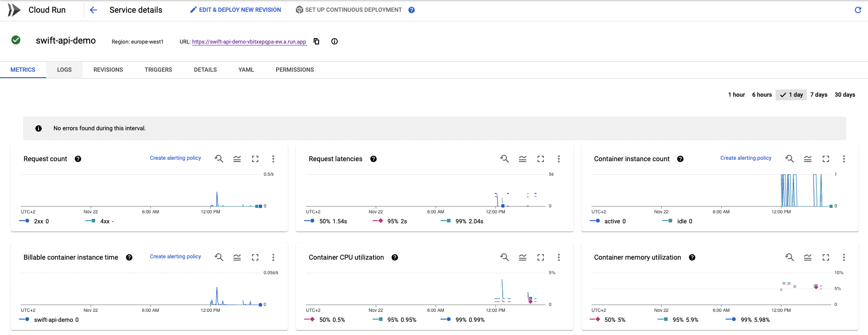Open the URL info icon
The height and width of the screenshot is (335, 868).
(x=335, y=41)
